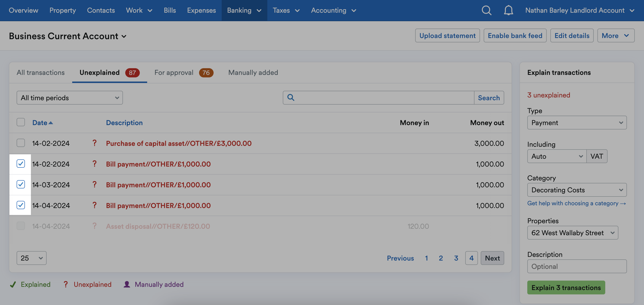
Task: Click the question mark on 14-03-2024 Bill payment row
Action: point(95,185)
